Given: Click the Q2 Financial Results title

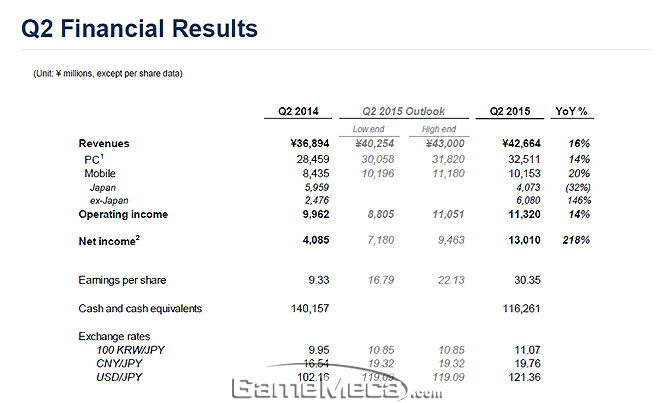Looking at the screenshot, I should click(x=139, y=27).
